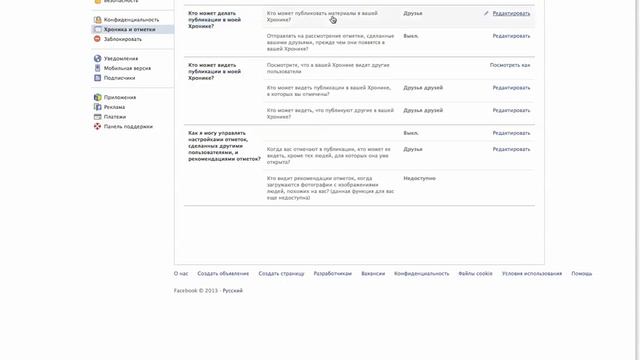Open Разработчикам footer link

[x=333, y=273]
